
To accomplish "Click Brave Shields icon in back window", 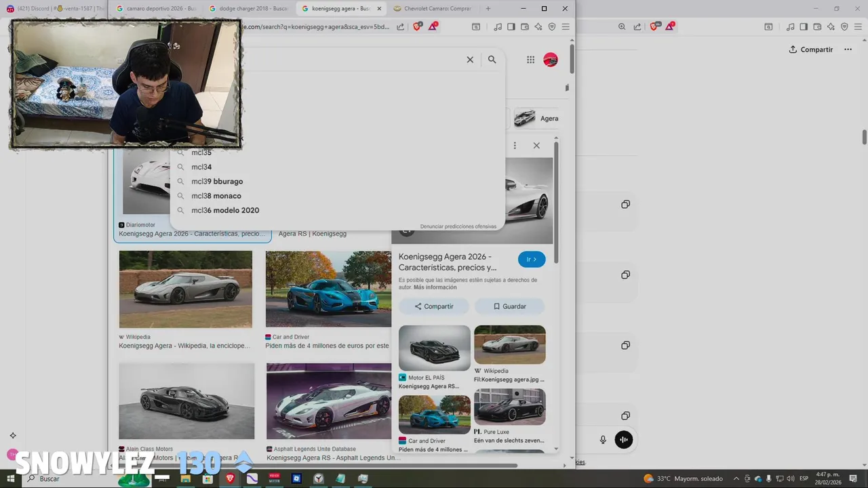I will click(x=654, y=26).
